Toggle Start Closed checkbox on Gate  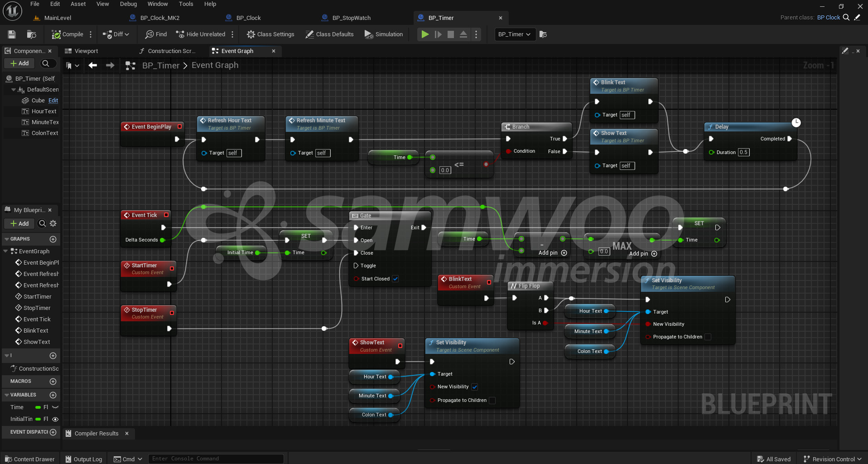(395, 279)
